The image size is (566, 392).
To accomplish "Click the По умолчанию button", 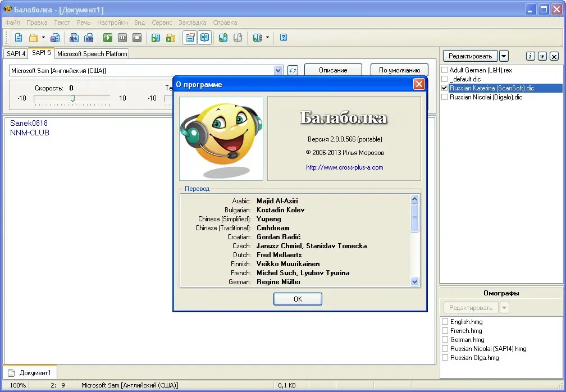I will click(399, 70).
